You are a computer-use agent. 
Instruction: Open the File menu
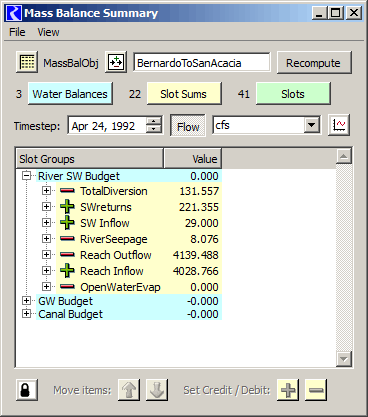(17, 32)
